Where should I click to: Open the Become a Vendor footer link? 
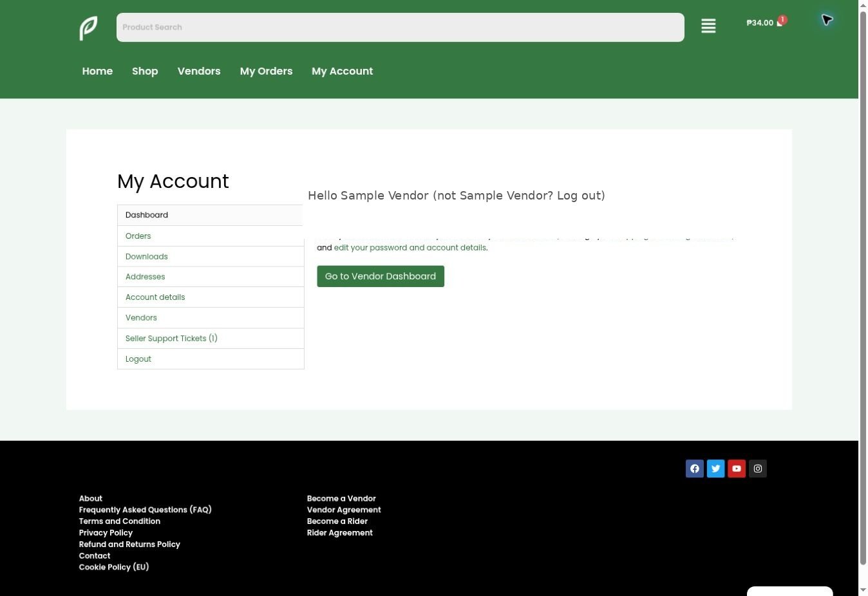point(341,499)
